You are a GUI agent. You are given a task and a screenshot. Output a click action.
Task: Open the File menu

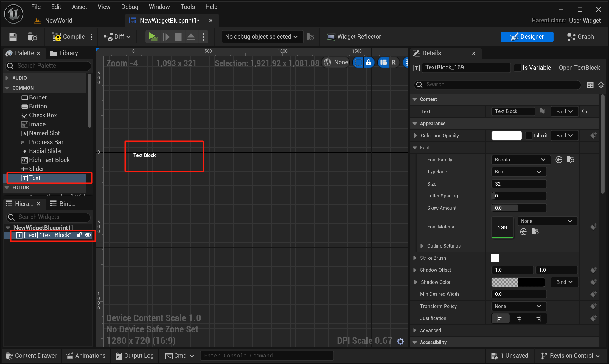36,7
